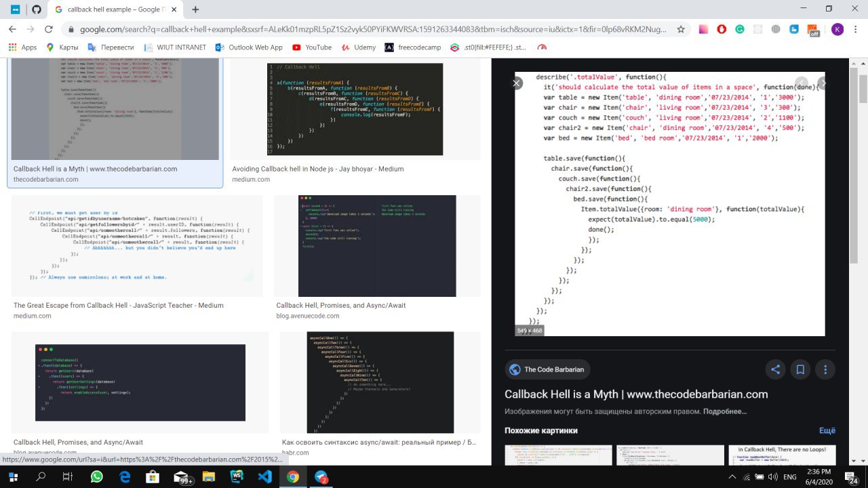Open the YouTube bookmark
The height and width of the screenshot is (488, 868).
[x=312, y=47]
